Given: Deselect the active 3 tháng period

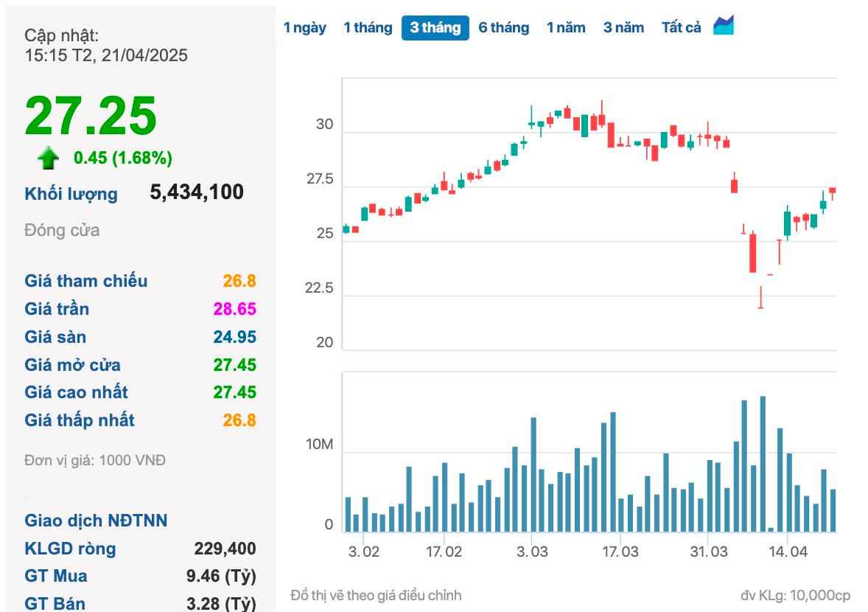Looking at the screenshot, I should coord(435,27).
